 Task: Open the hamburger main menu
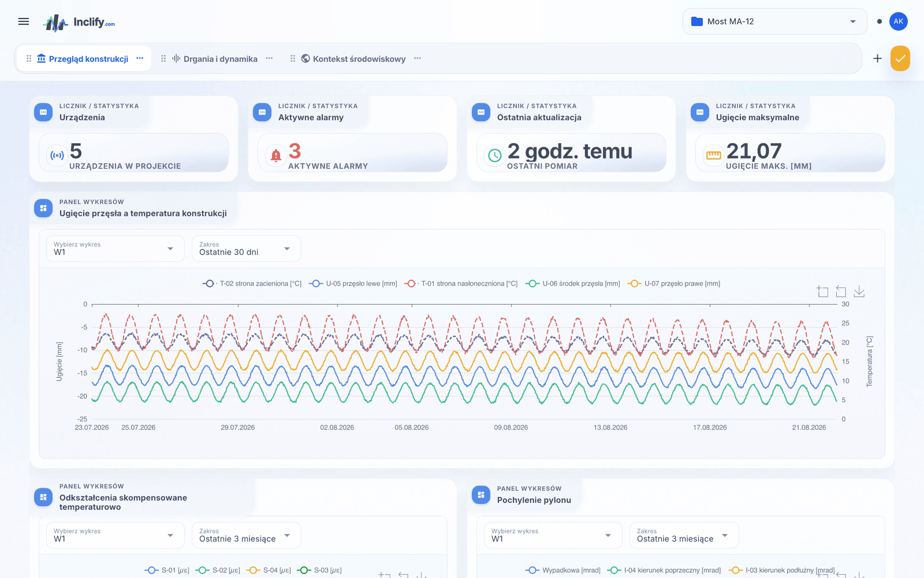click(24, 21)
